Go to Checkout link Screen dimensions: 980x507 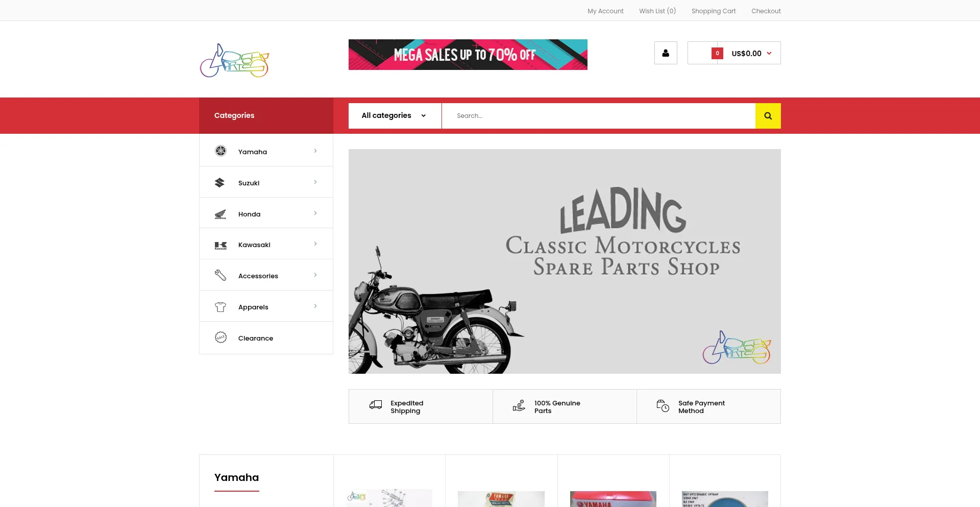pyautogui.click(x=766, y=11)
